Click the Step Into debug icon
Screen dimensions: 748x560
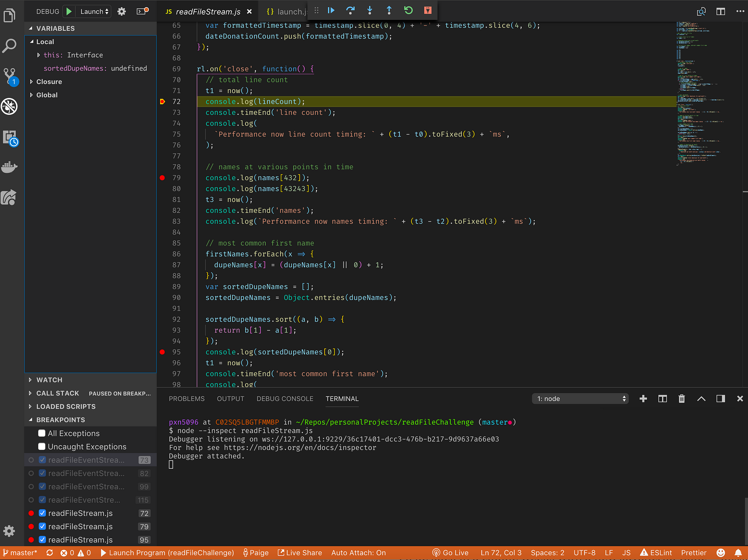pos(370,10)
